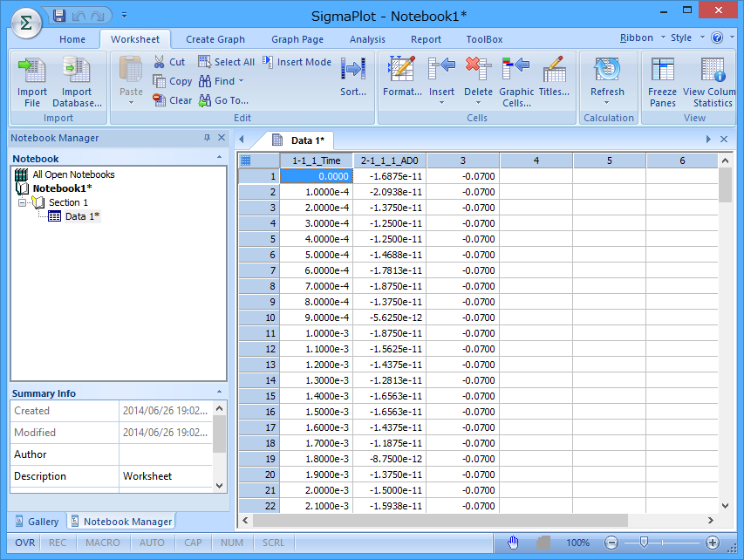Collapse the Notebook panel section
Viewport: 744px width, 560px height.
219,158
